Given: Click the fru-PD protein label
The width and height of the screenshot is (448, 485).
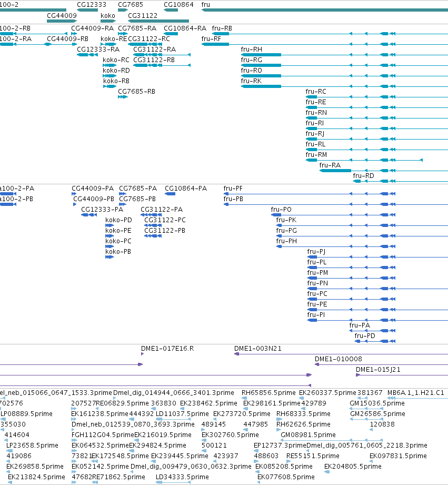Looking at the screenshot, I should [x=365, y=336].
